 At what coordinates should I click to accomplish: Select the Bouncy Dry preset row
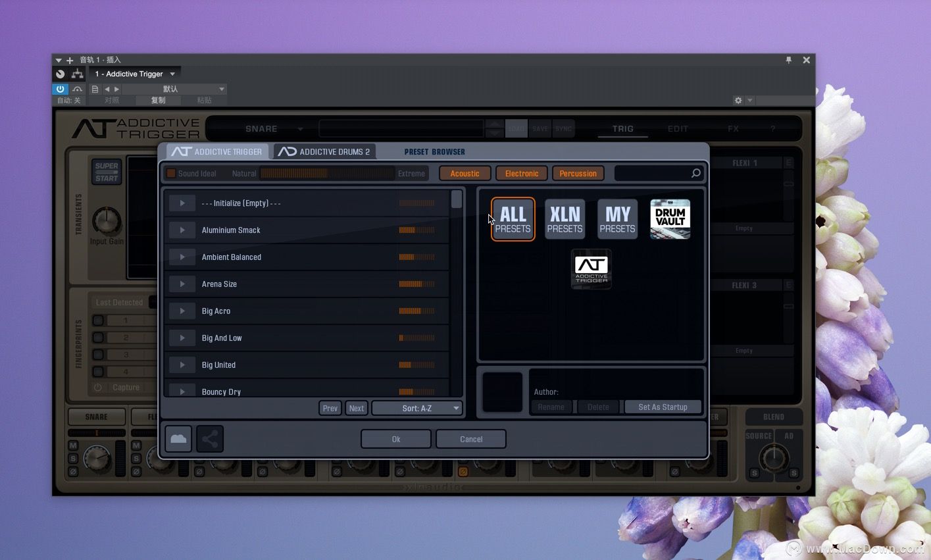(x=307, y=390)
